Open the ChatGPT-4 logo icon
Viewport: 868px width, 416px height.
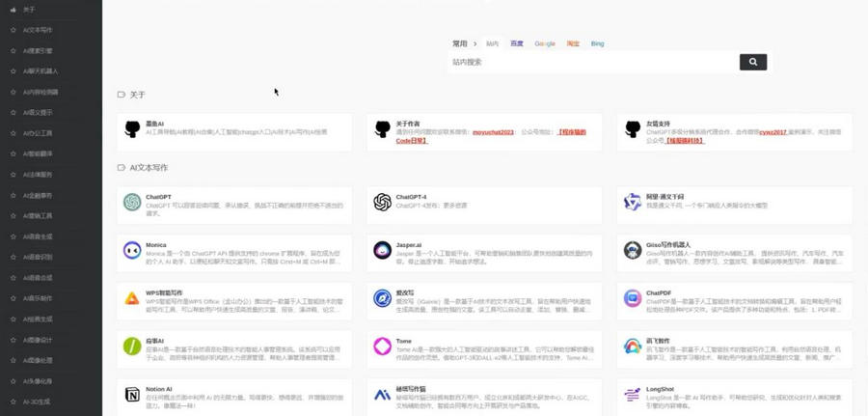coord(383,202)
